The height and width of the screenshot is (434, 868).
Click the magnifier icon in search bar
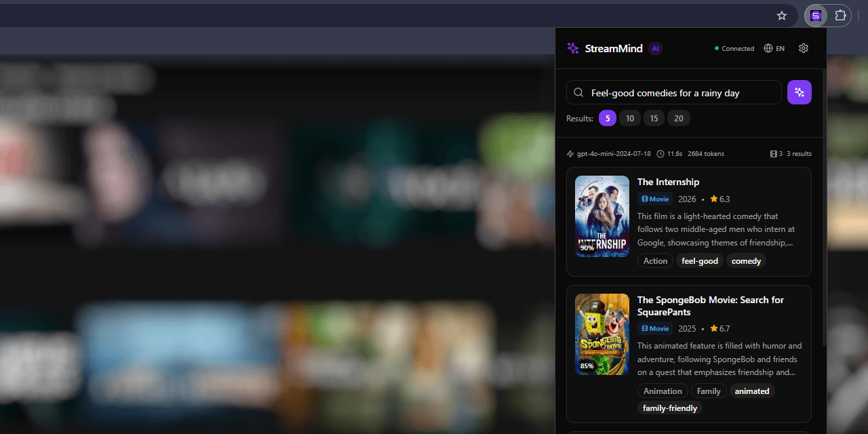(578, 92)
